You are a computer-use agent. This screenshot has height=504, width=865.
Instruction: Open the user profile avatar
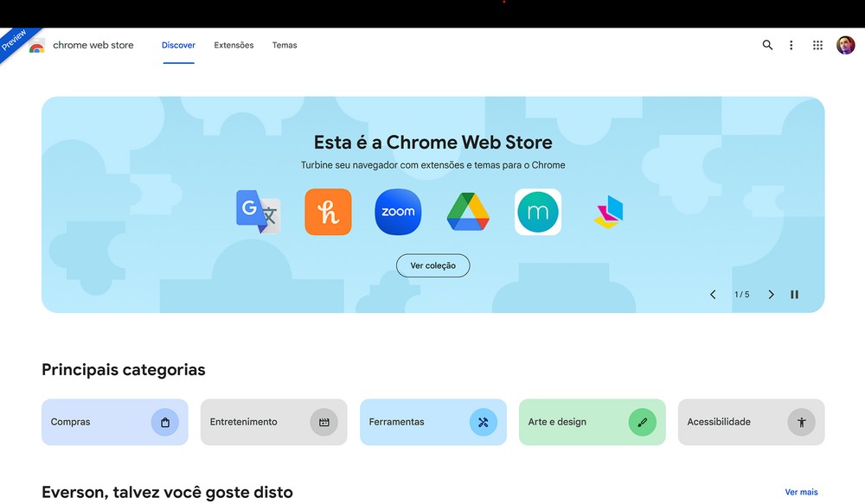tap(845, 45)
